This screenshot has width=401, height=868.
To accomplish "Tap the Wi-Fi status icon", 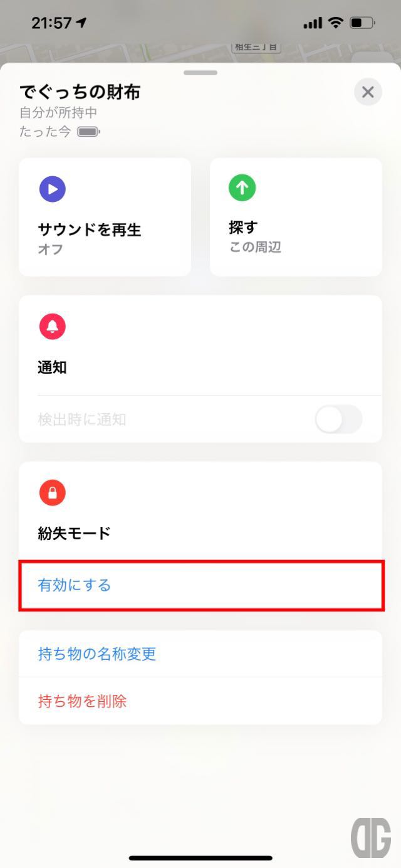I will tap(336, 23).
